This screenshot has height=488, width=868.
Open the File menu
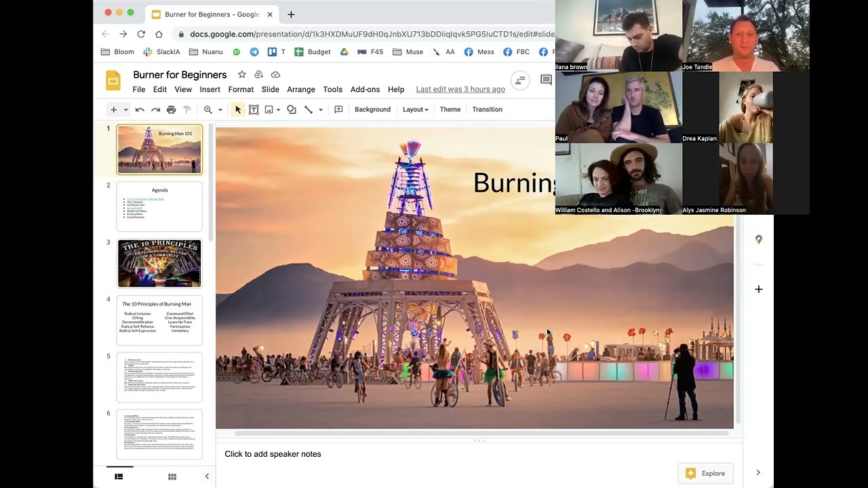pos(139,89)
